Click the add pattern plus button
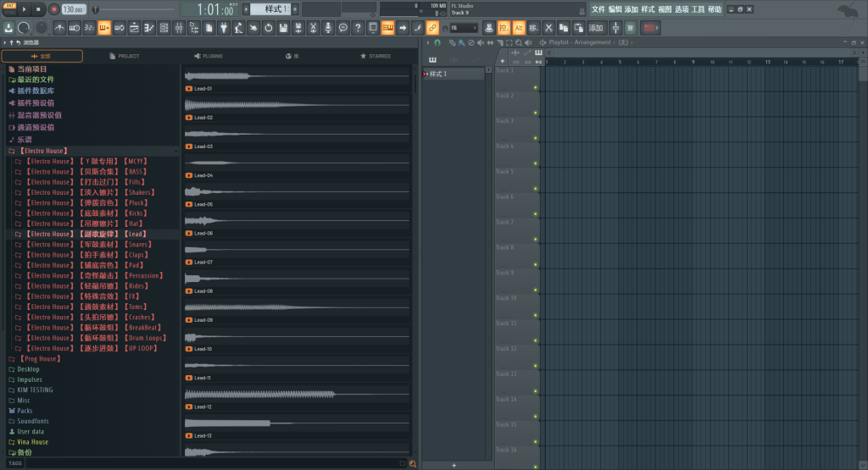Screen dimensions: 868x470 [x=454, y=466]
